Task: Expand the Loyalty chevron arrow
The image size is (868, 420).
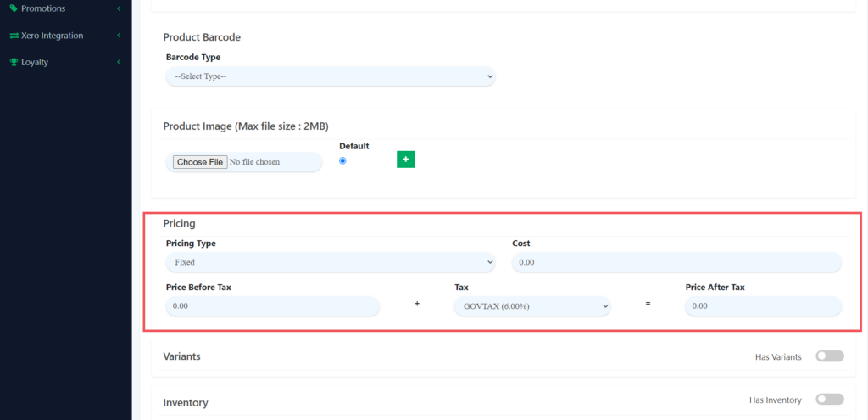Action: [119, 62]
